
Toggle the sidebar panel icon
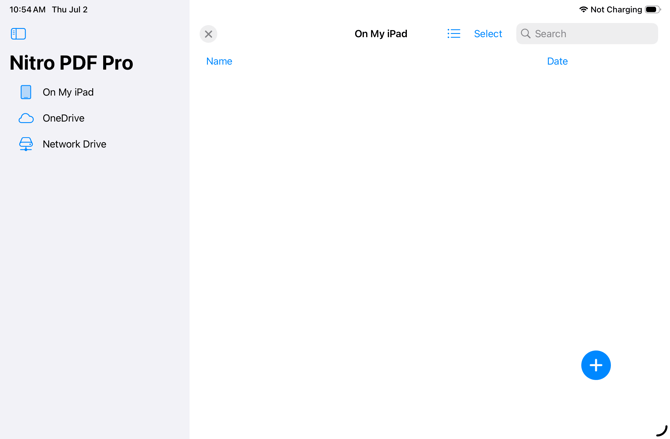tap(18, 34)
